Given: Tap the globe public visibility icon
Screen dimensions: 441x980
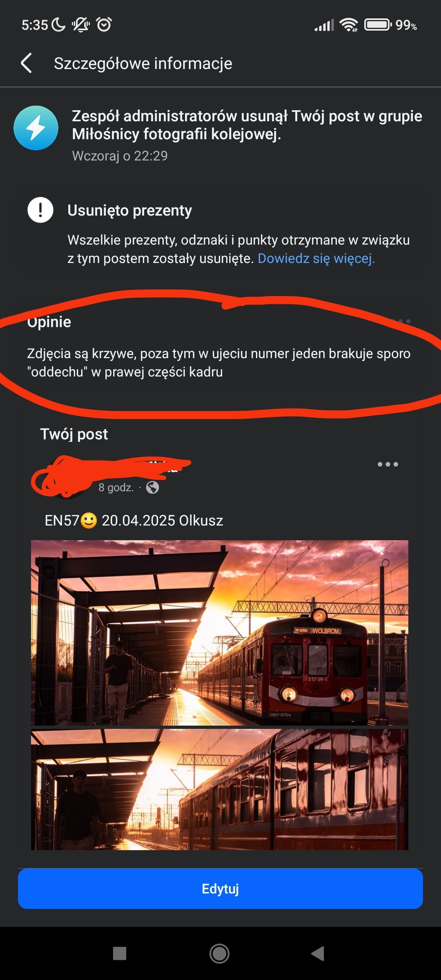Looking at the screenshot, I should click(x=152, y=487).
